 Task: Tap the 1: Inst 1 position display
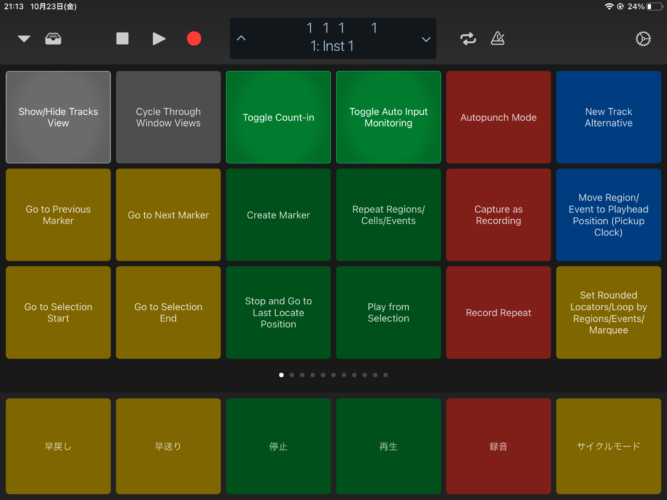click(x=333, y=39)
